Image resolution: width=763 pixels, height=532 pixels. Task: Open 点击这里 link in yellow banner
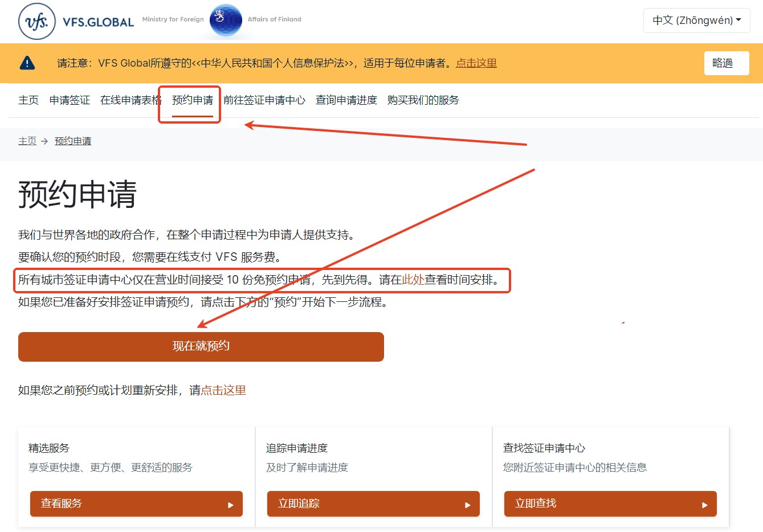click(x=476, y=63)
